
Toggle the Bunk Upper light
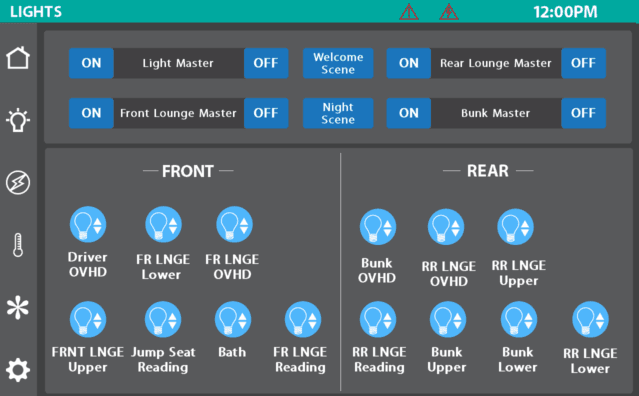click(448, 319)
